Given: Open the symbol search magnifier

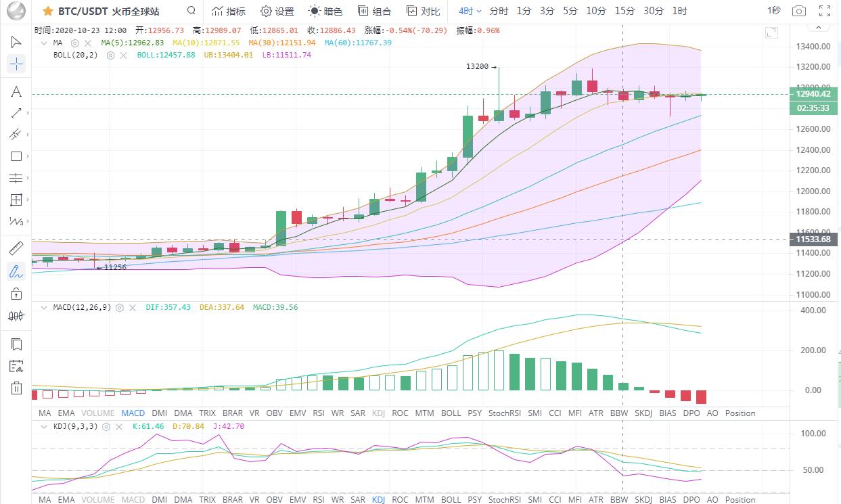Looking at the screenshot, I should (191, 11).
